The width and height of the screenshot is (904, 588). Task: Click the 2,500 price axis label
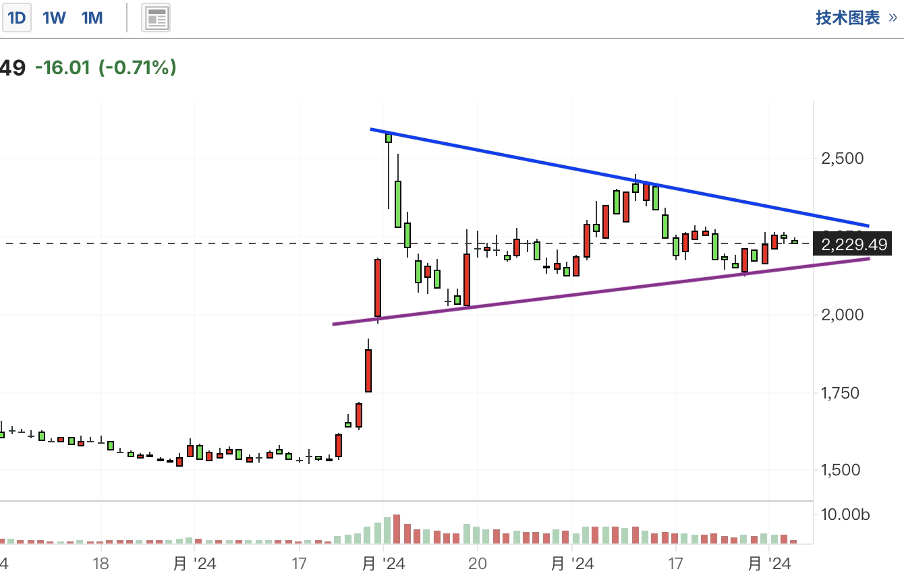[842, 158]
